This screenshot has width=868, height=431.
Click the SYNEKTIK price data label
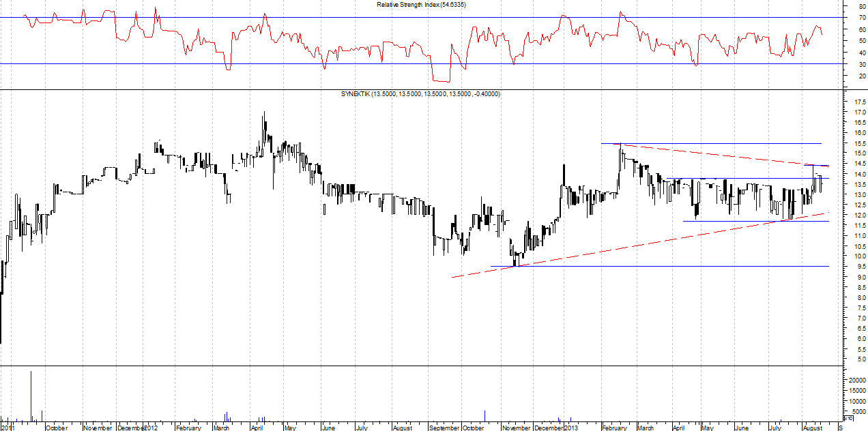[x=420, y=94]
